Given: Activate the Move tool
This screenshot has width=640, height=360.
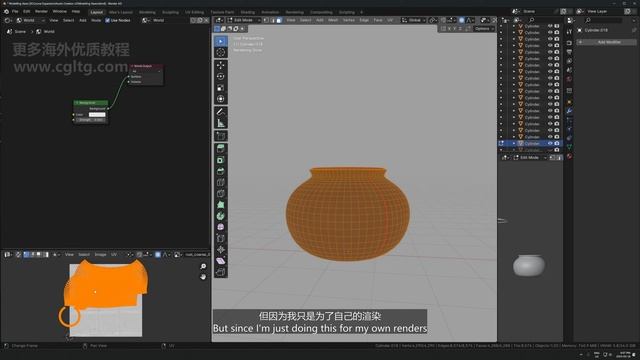Looking at the screenshot, I should click(221, 65).
